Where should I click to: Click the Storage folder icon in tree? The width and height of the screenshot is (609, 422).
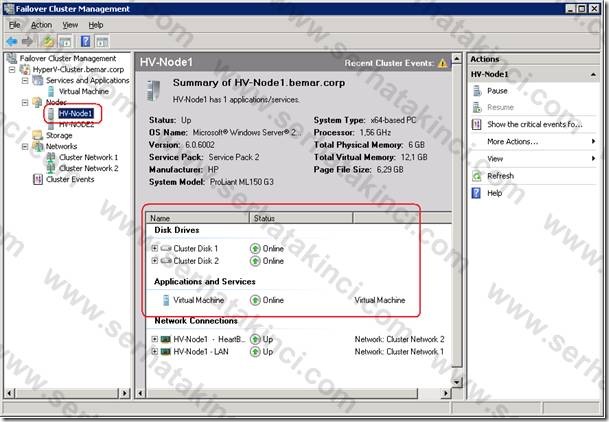38,135
